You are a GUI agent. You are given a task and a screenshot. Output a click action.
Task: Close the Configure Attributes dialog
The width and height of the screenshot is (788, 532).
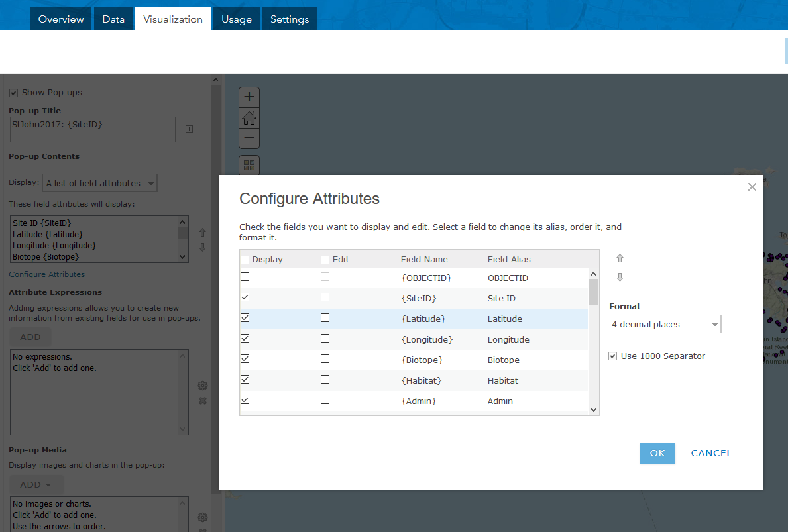tap(752, 187)
